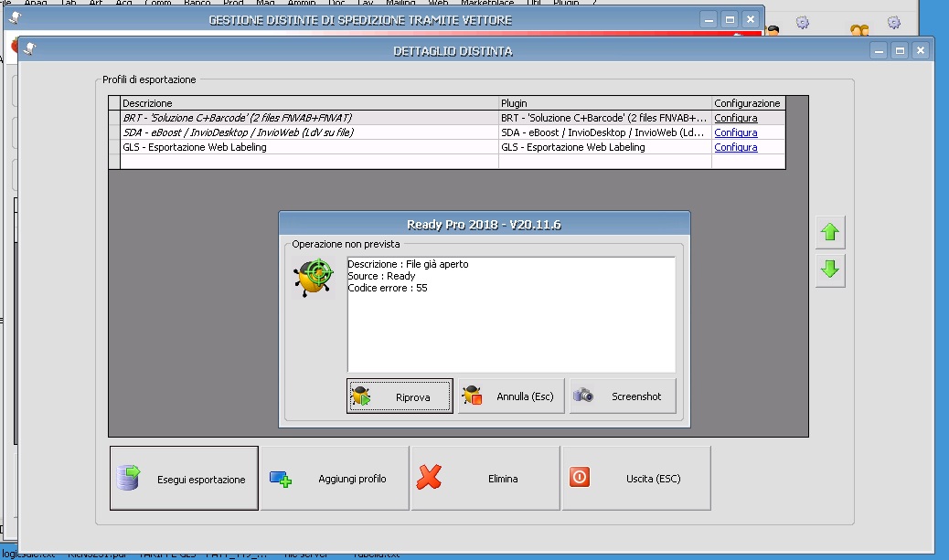The width and height of the screenshot is (949, 560).
Task: Click the Configurazione column header
Action: click(x=749, y=103)
